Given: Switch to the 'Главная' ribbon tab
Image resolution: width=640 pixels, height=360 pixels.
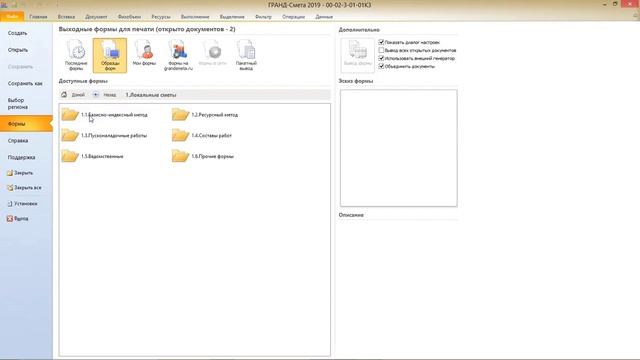Looking at the screenshot, I should pos(38,17).
